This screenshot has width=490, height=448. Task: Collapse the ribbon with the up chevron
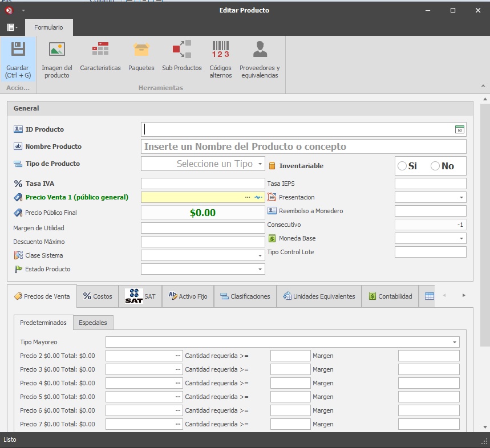(483, 86)
